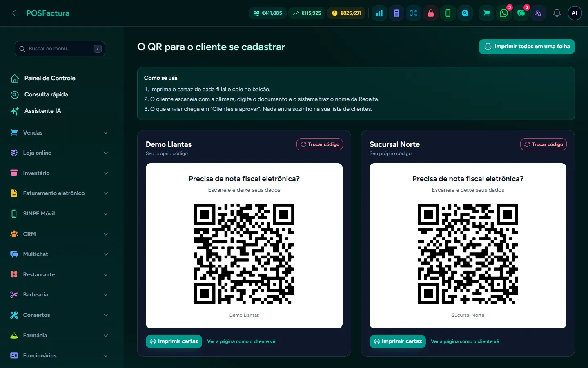Open WhatsApp messages icon
The height and width of the screenshot is (368, 588).
(504, 13)
